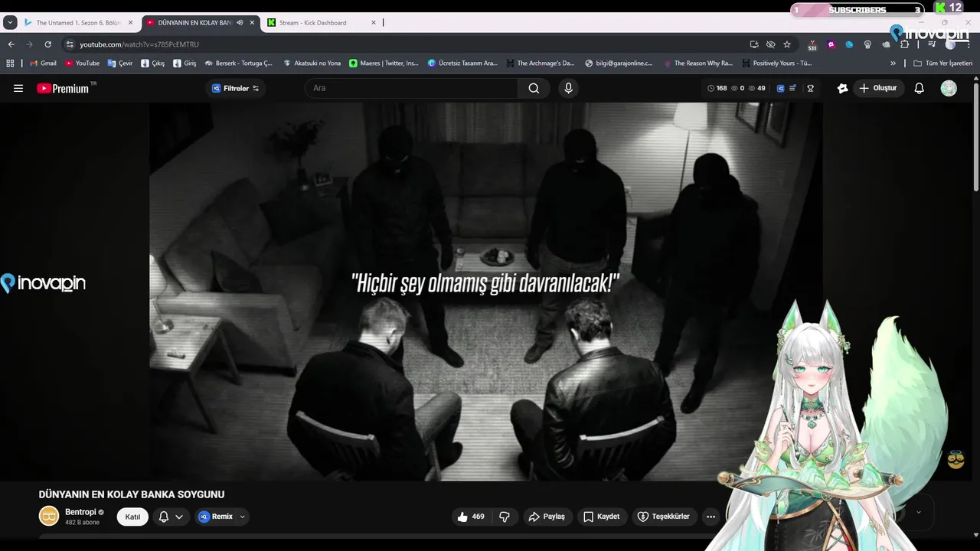
Task: Open the vidIQ blue stats icon
Action: [x=780, y=88]
